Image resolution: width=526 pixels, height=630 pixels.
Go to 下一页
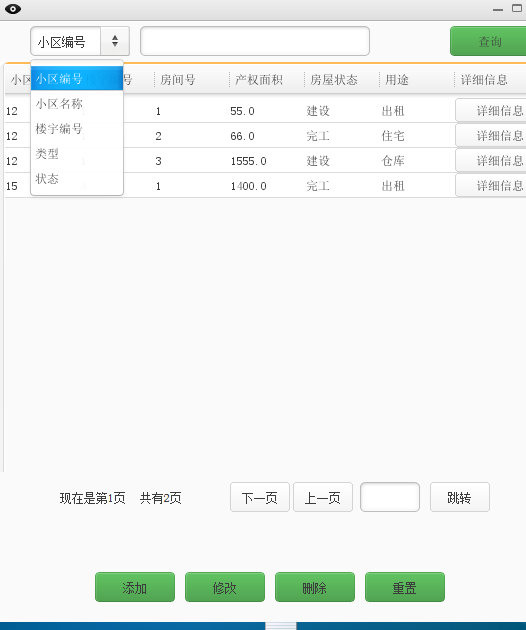click(260, 497)
